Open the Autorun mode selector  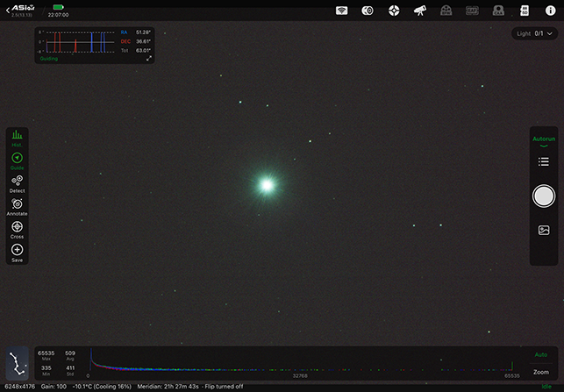coord(544,139)
